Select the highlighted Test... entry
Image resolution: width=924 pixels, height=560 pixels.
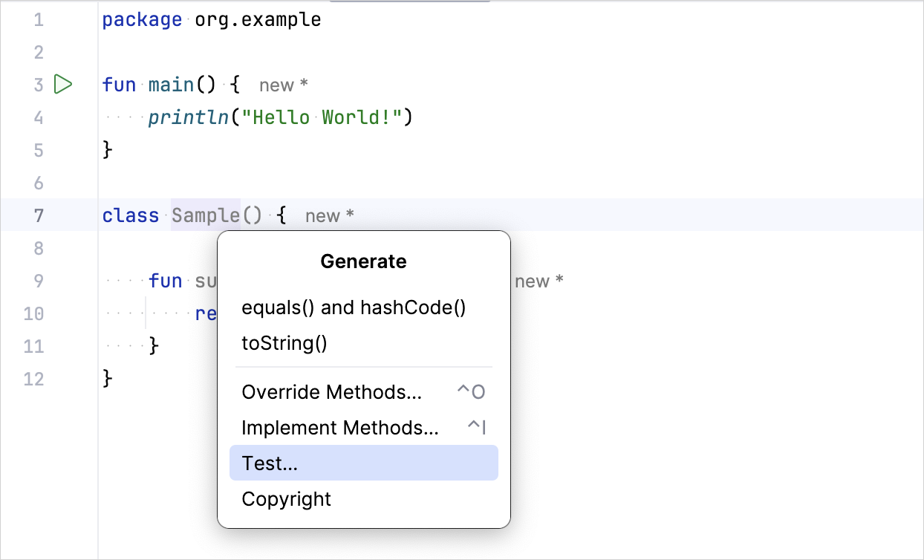point(363,463)
